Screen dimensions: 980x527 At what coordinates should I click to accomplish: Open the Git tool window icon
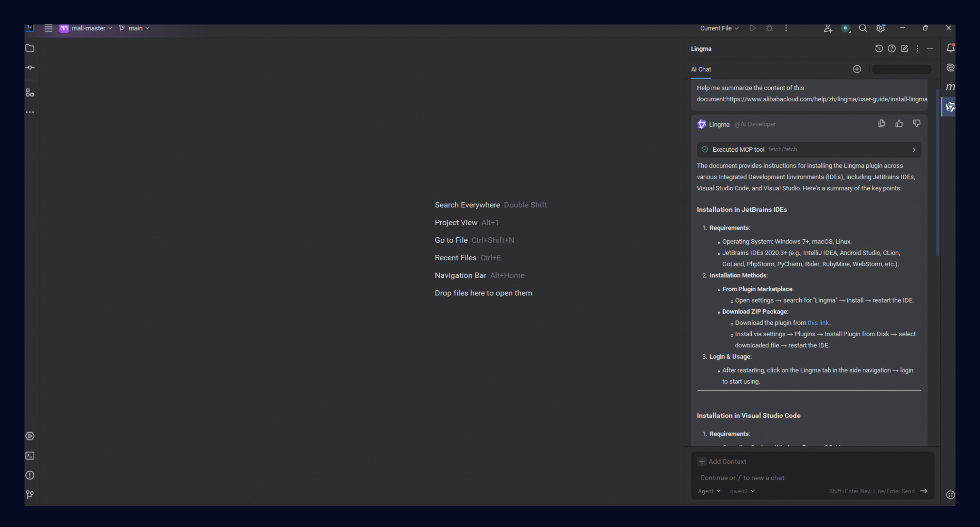tap(30, 494)
